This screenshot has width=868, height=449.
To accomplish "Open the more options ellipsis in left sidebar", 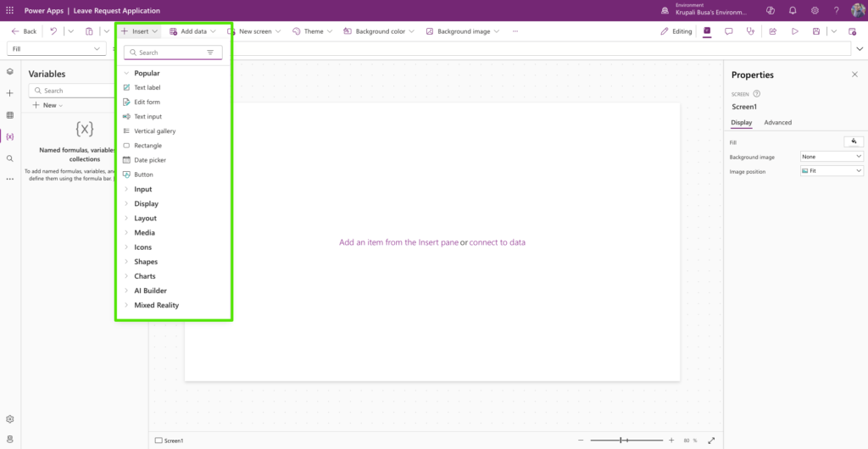I will coord(9,179).
